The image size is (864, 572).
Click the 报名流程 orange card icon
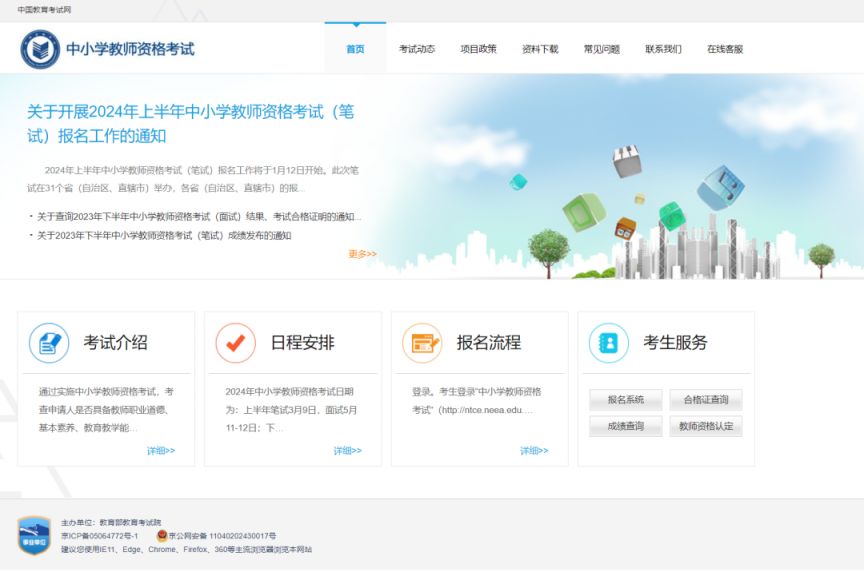coord(422,343)
